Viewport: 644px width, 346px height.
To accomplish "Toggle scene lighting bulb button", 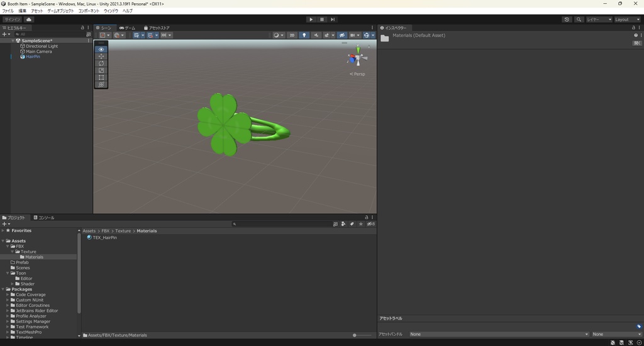I will click(304, 35).
